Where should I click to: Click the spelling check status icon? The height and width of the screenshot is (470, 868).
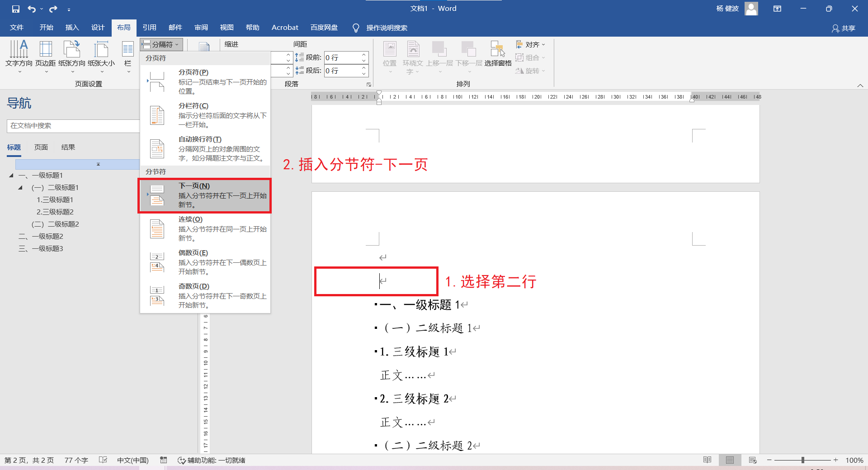coord(103,460)
